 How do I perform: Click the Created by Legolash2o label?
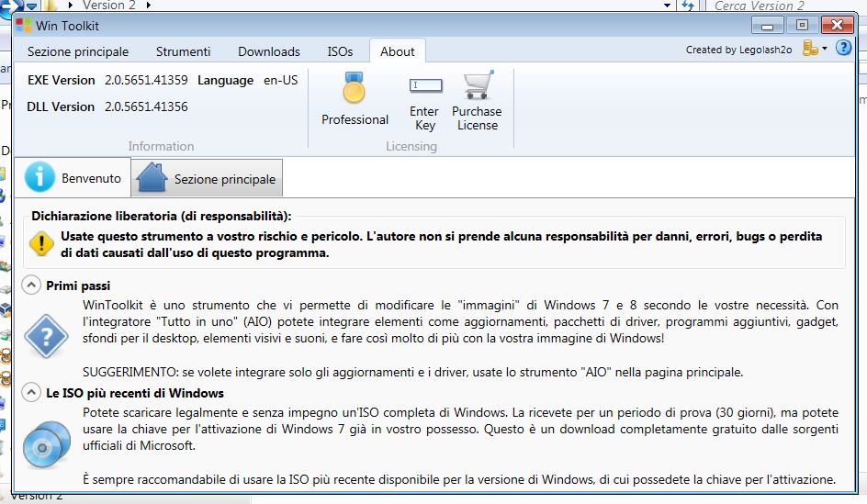[738, 50]
